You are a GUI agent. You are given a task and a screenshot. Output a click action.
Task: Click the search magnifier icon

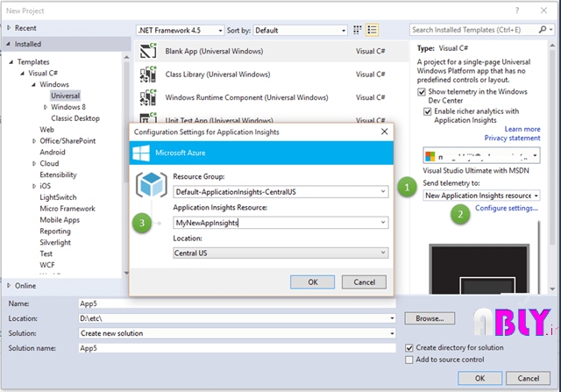tap(543, 30)
